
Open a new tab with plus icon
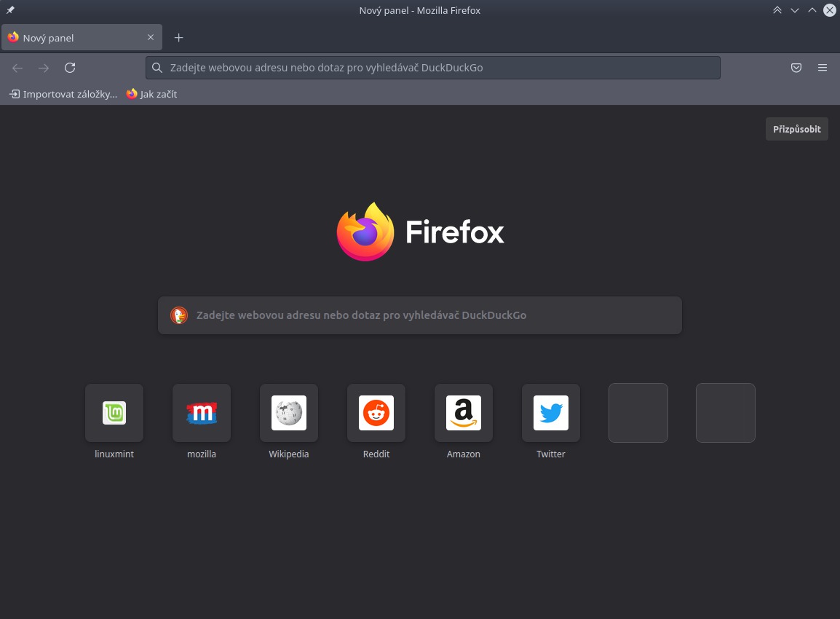pos(179,38)
